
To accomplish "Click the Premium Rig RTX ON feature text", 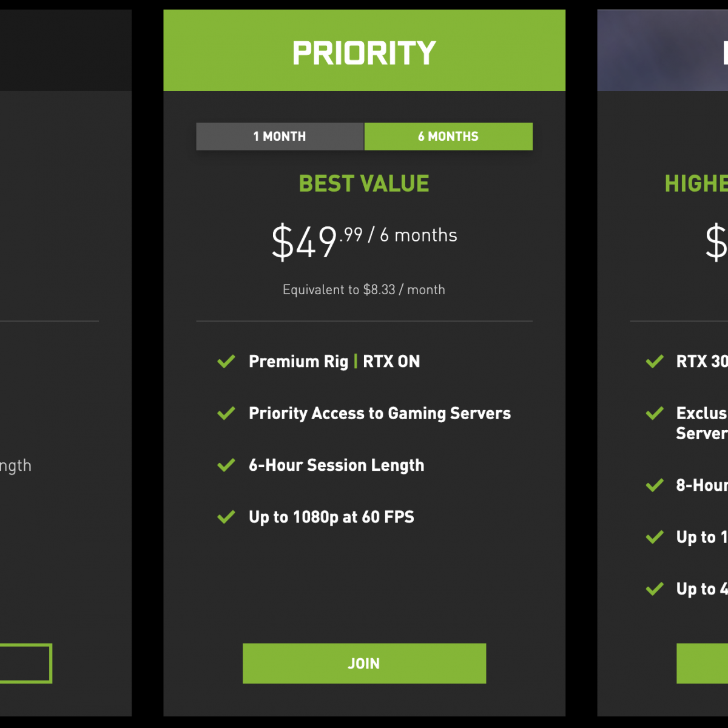I will click(334, 362).
